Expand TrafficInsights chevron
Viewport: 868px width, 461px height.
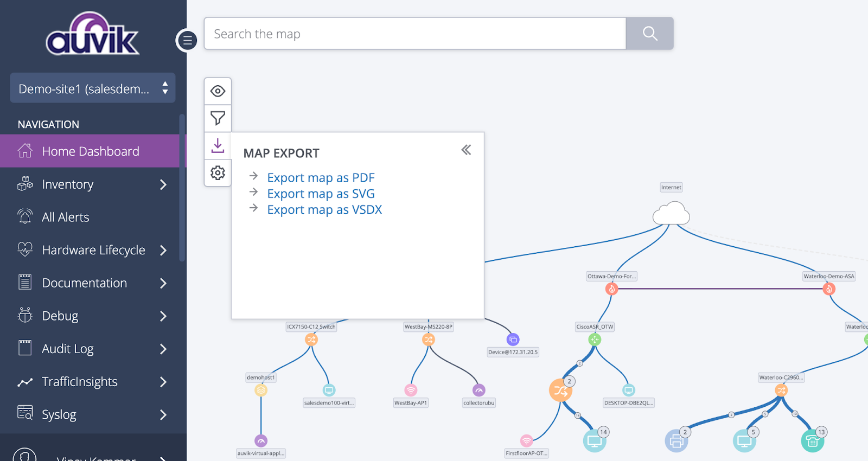[163, 382]
